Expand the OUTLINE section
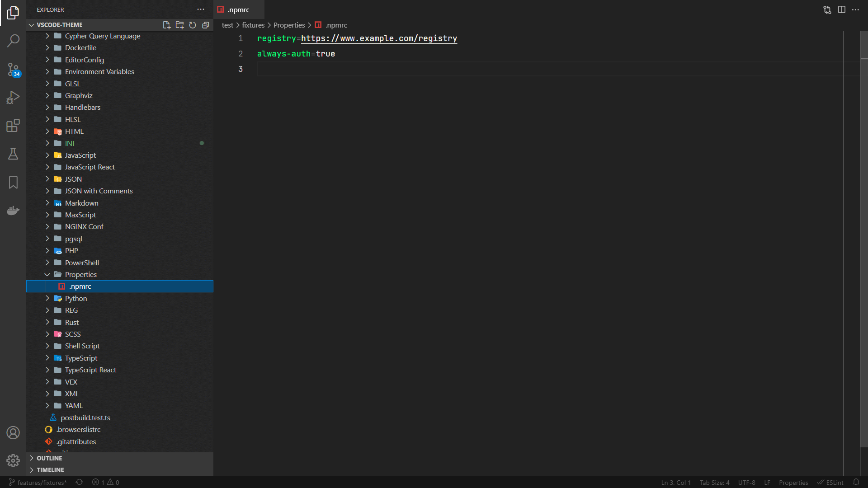The width and height of the screenshot is (868, 488). (49, 458)
